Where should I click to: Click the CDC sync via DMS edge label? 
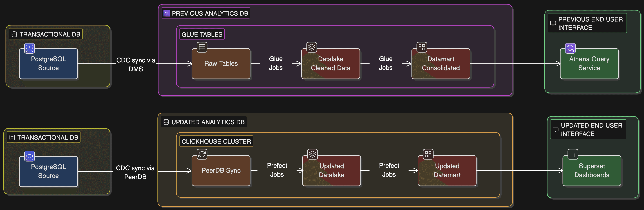pos(136,64)
